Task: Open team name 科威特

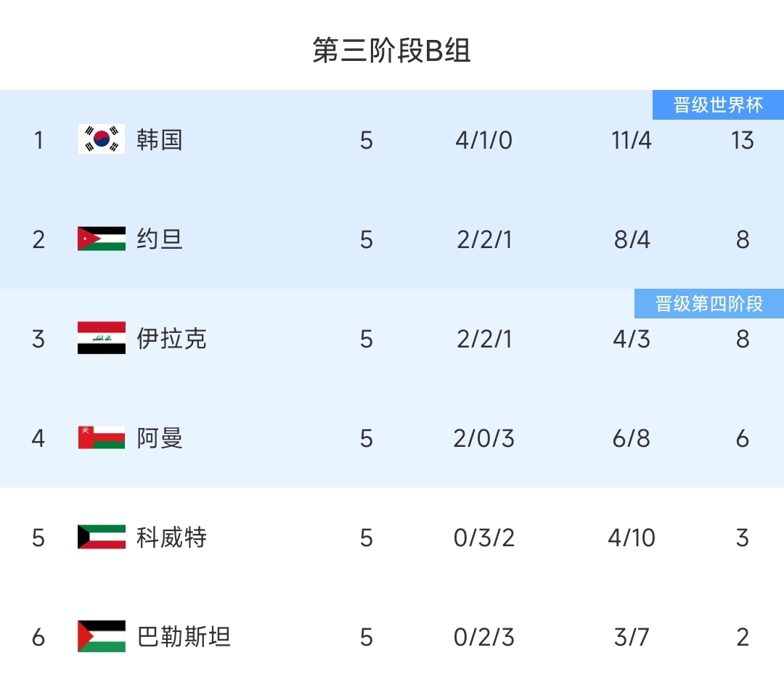Action: [171, 537]
